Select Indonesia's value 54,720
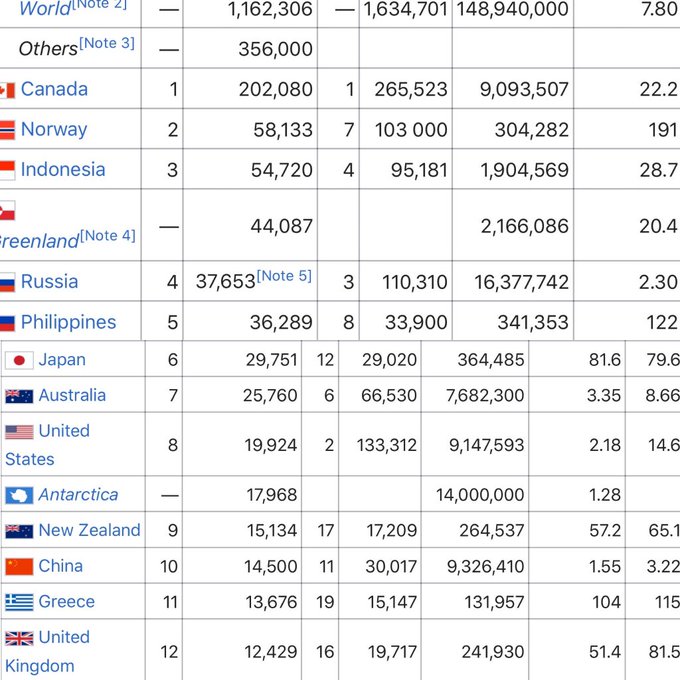Image resolution: width=680 pixels, height=680 pixels. [281, 170]
